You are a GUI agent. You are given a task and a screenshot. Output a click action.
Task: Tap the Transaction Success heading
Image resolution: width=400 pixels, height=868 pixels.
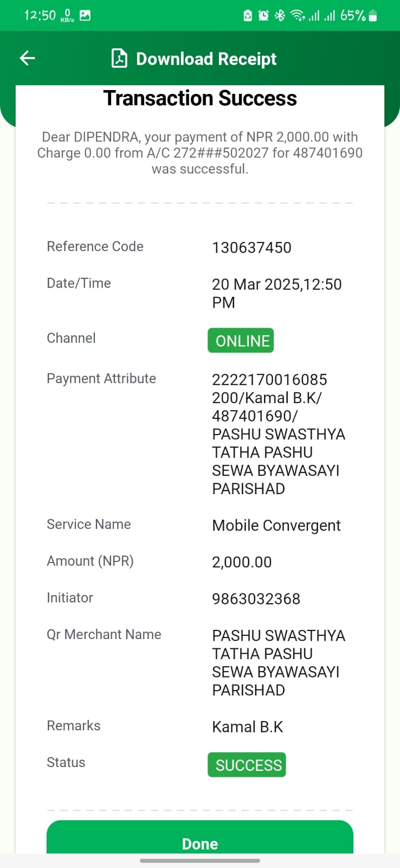(200, 98)
